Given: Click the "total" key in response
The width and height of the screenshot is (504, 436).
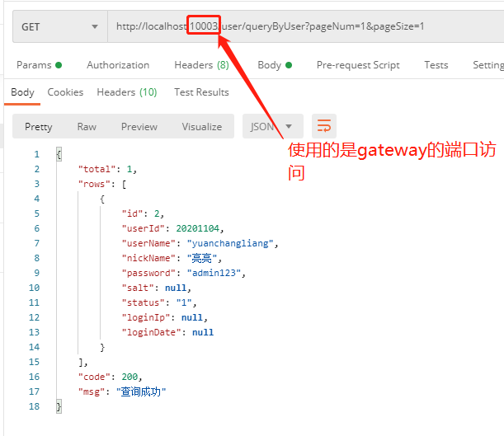Looking at the screenshot, I should click(97, 169).
